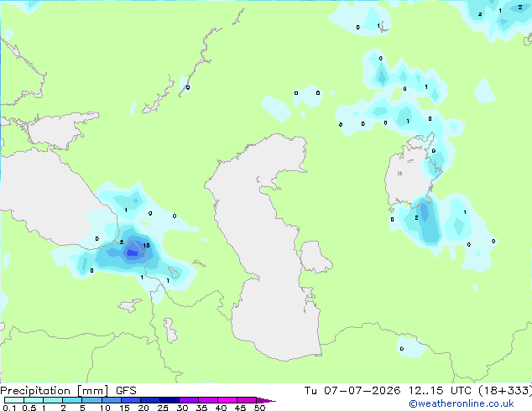Click the 20–25 mm dark blue swatch
Viewport: 532px width, 411px height.
tap(150, 400)
